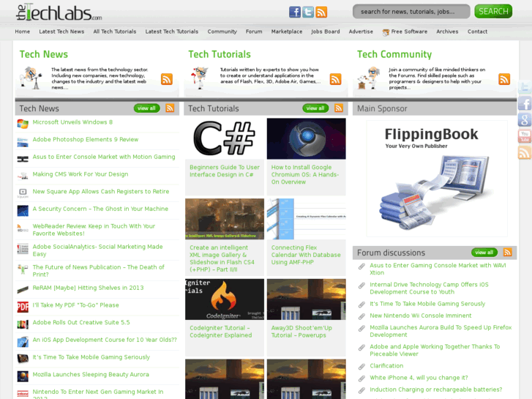Open Asus to Enter Console Market article

104,157
